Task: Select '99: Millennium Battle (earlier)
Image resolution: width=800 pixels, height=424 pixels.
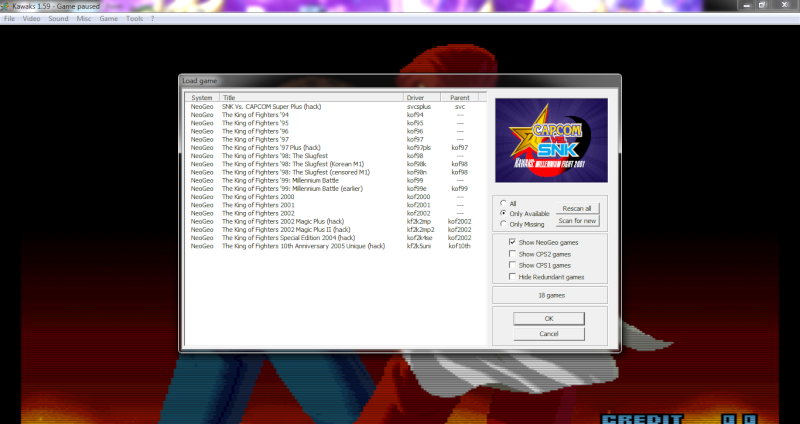Action: [x=335, y=188]
